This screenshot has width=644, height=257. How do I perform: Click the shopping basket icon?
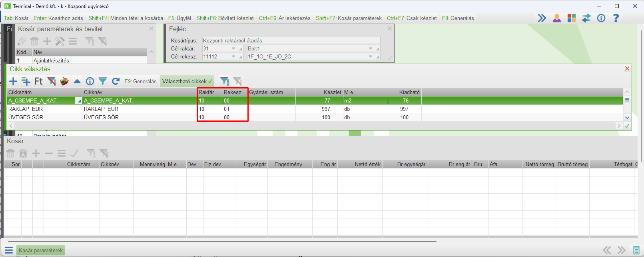[x=64, y=81]
